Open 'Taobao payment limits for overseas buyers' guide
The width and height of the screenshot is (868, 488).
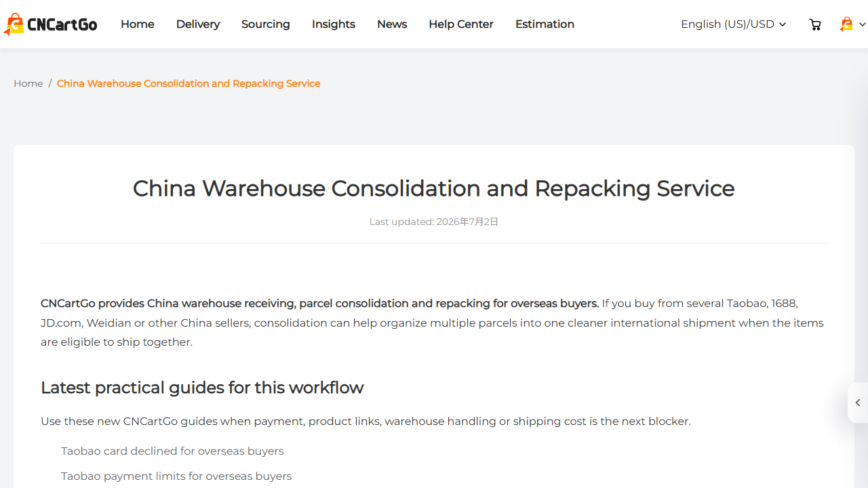[x=176, y=476]
